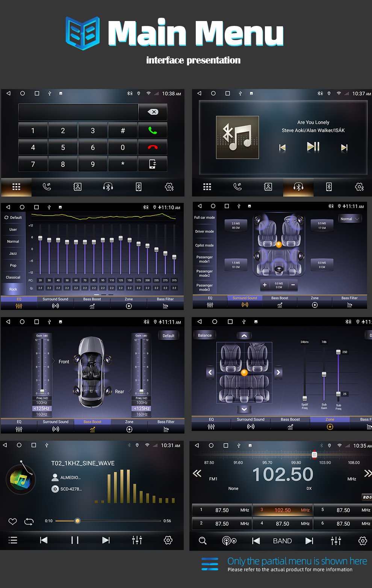The image size is (372, 588).
Task: Open the Bluetooth music headphone icon
Action: coord(108,187)
